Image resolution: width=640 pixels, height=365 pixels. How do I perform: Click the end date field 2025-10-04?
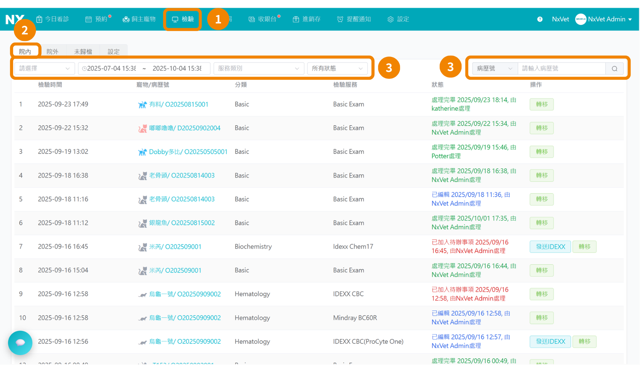click(x=177, y=68)
